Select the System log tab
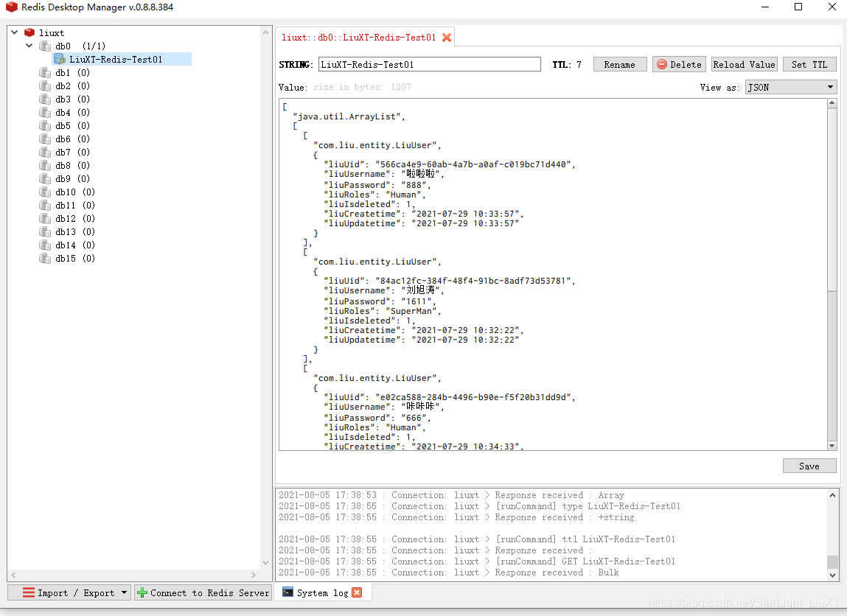Viewport: 847px width, 616px height. point(322,592)
